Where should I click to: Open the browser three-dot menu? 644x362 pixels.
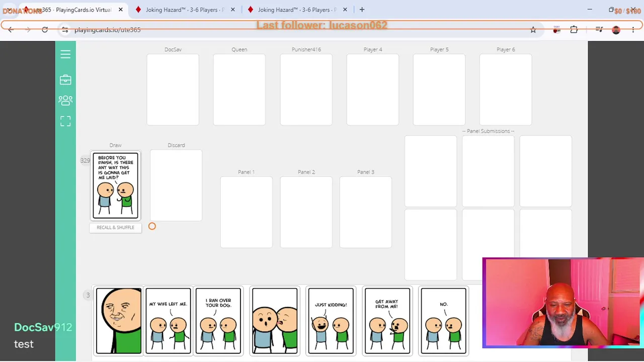[x=633, y=30]
